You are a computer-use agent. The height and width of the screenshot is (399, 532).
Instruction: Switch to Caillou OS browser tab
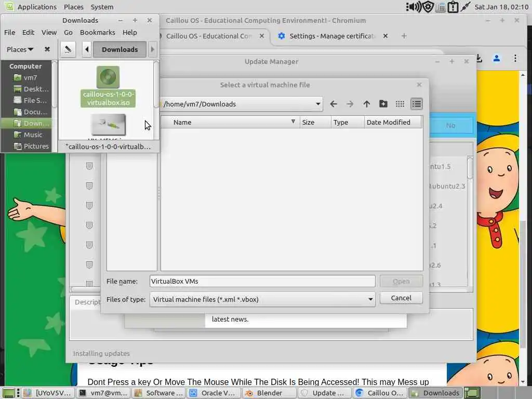point(209,36)
